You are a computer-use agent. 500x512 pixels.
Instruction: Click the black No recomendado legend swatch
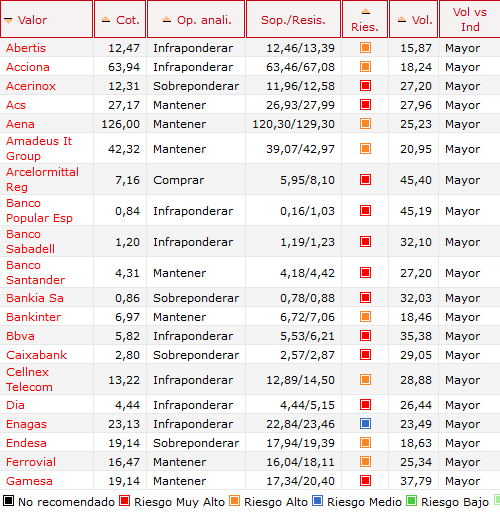click(8, 501)
